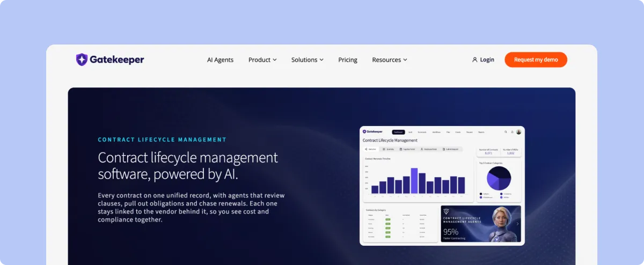Click the "95%" figure on the agents banner
Screen dimensions: 644x265
[x=451, y=232]
